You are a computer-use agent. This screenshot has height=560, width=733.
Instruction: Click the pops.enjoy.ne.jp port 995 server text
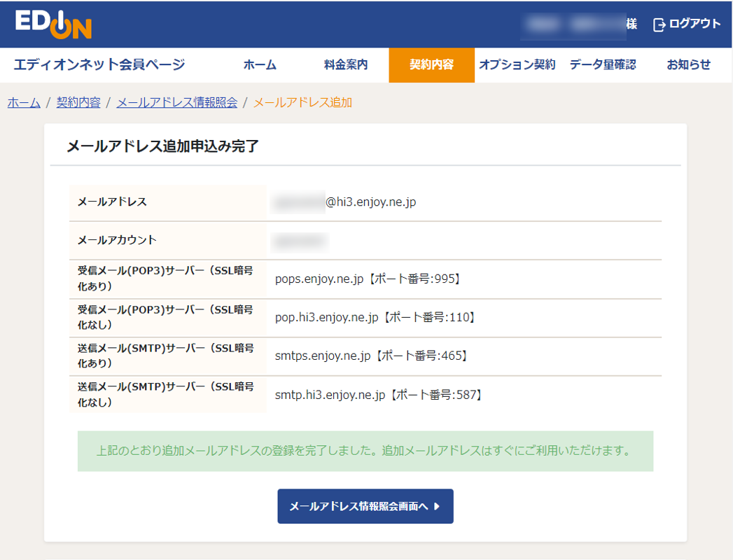(x=368, y=279)
